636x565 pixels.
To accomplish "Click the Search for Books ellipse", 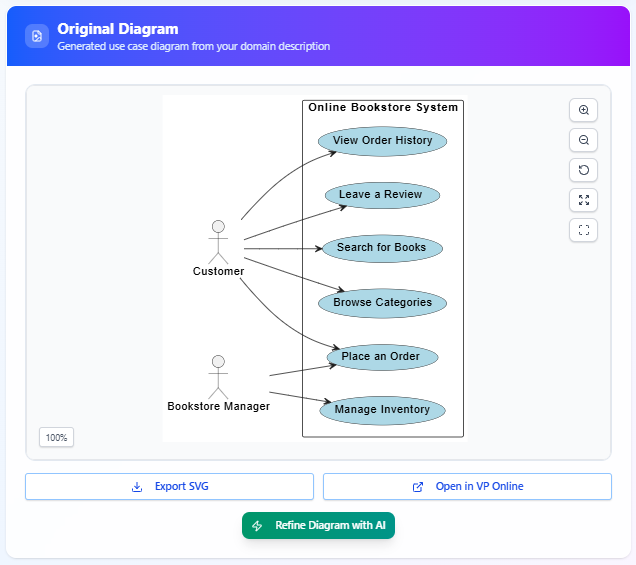I will [381, 248].
